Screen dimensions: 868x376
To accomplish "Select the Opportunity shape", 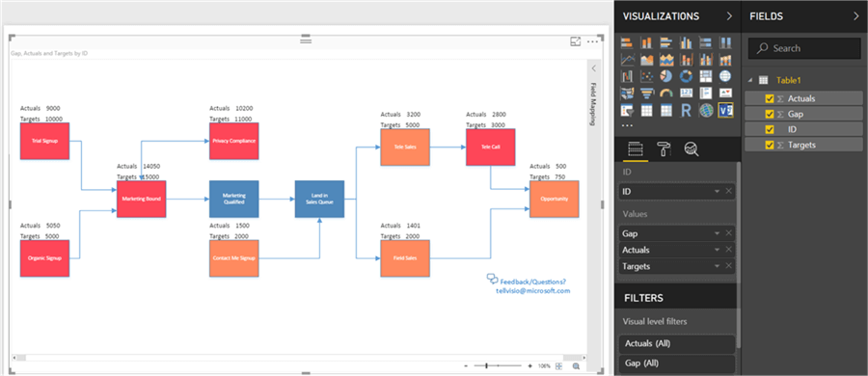I will 555,199.
